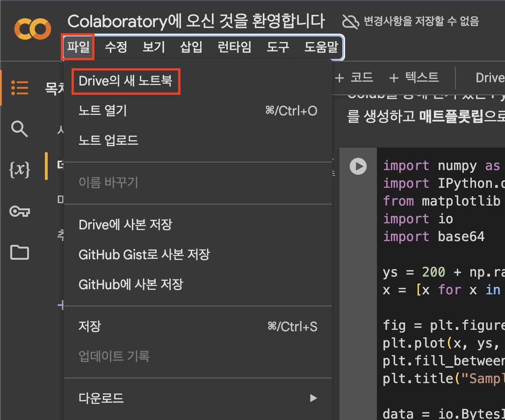This screenshot has height=420, width=505.
Task: Click the Drive button in toolbar
Action: tap(490, 78)
